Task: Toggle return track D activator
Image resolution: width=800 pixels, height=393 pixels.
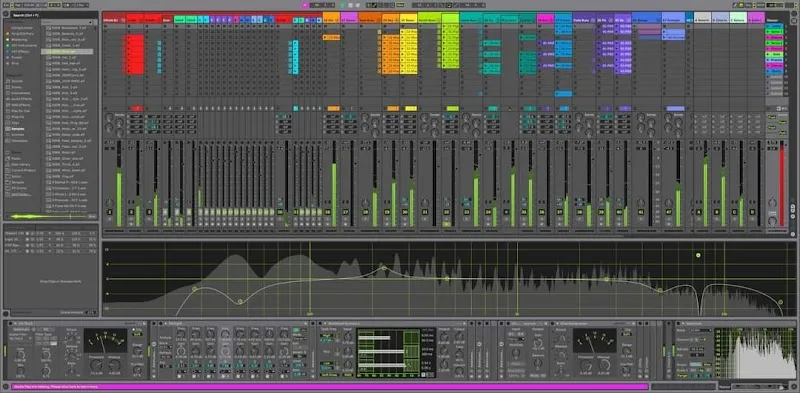Action: coord(752,211)
